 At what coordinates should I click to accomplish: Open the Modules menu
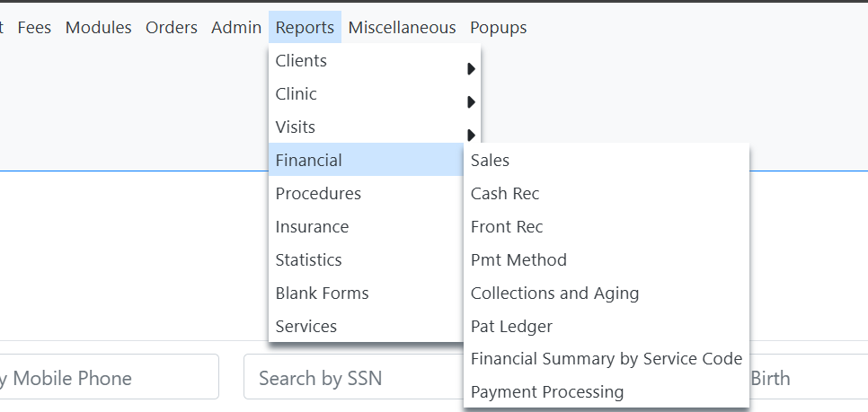[99, 28]
